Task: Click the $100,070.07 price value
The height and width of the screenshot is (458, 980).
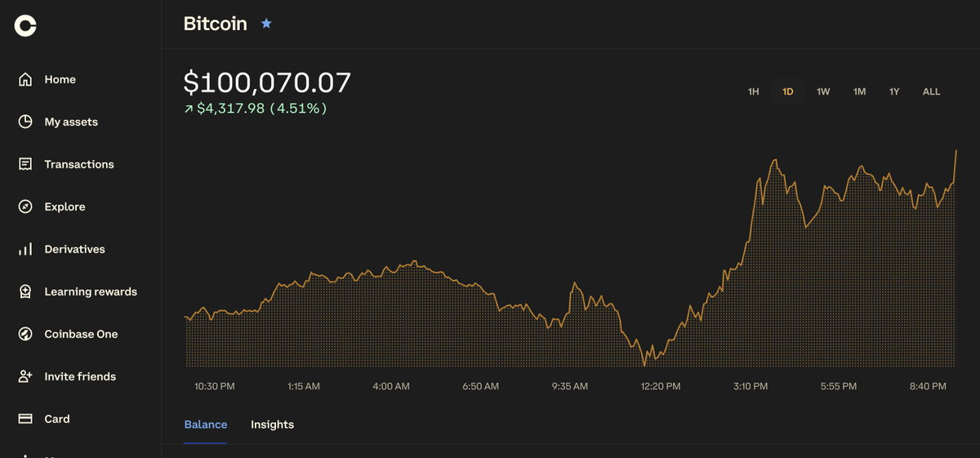Action: pos(267,82)
